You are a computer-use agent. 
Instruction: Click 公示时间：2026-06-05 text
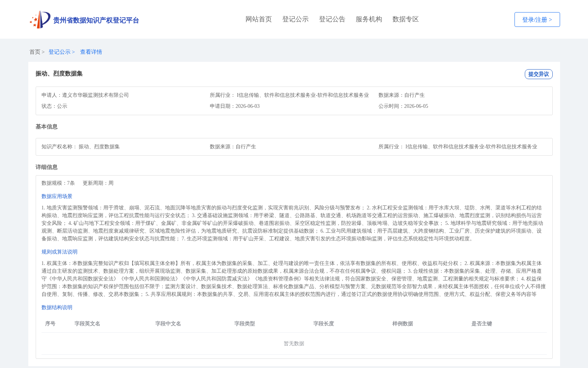click(403, 106)
